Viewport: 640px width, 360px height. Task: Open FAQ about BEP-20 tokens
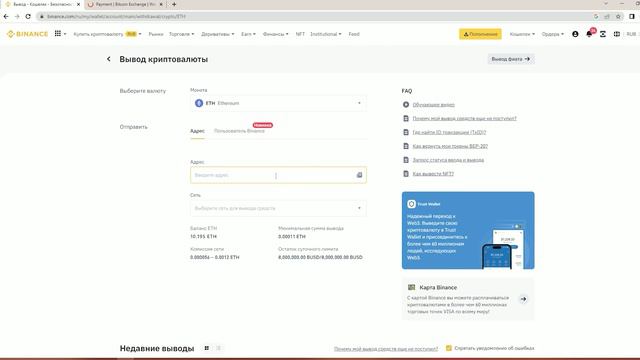click(x=450, y=146)
